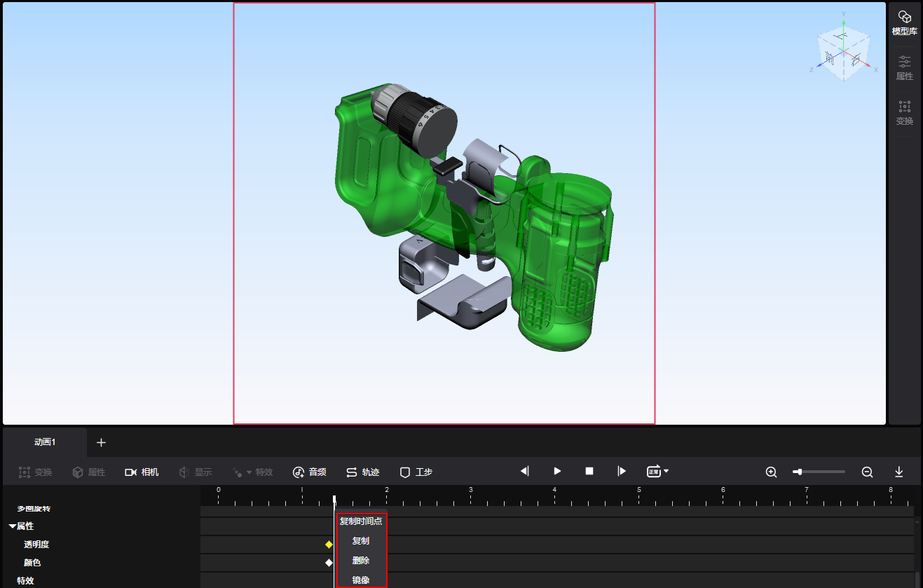Play the animation
The width and height of the screenshot is (923, 588).
[x=557, y=472]
